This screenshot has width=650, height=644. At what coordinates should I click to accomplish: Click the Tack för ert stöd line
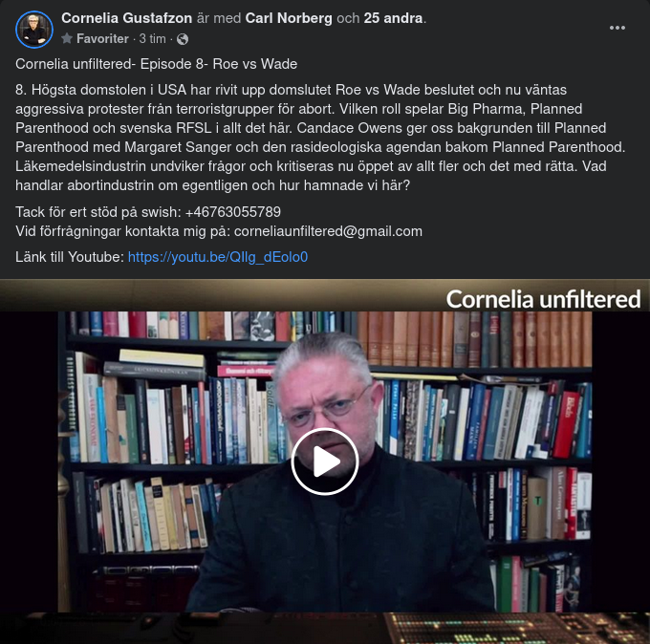148,212
